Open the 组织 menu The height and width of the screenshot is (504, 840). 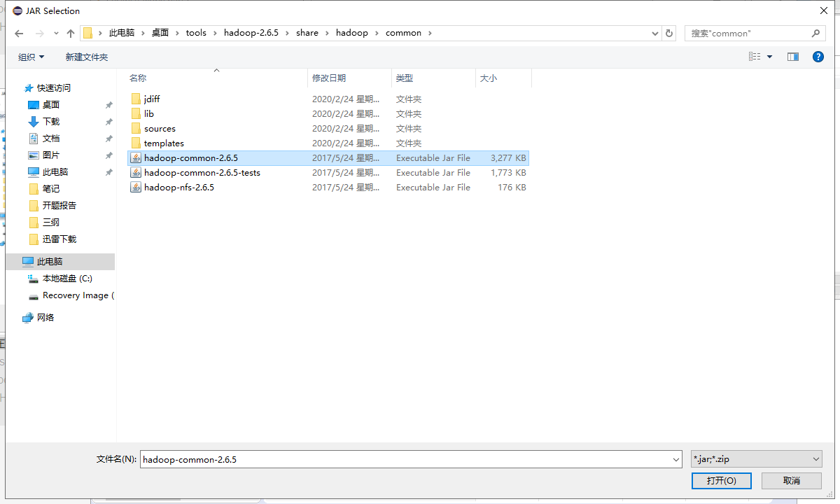(31, 57)
